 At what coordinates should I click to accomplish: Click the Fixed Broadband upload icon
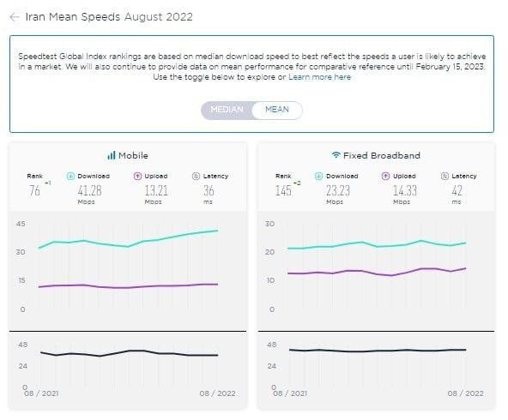pos(385,176)
